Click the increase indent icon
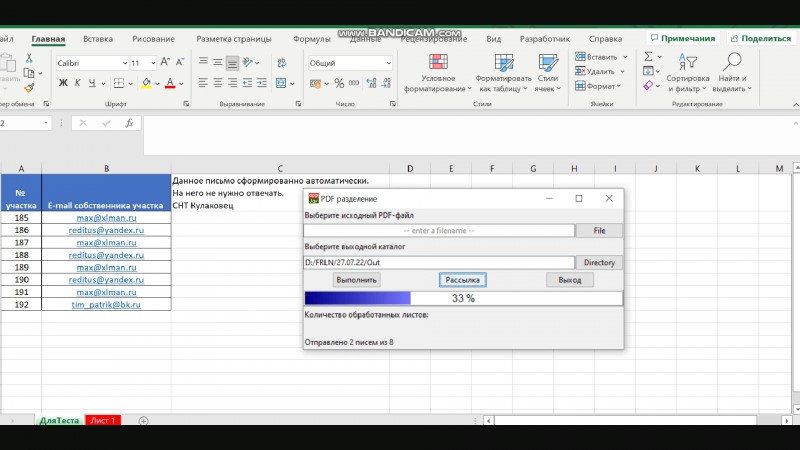800x450 pixels. coord(262,83)
